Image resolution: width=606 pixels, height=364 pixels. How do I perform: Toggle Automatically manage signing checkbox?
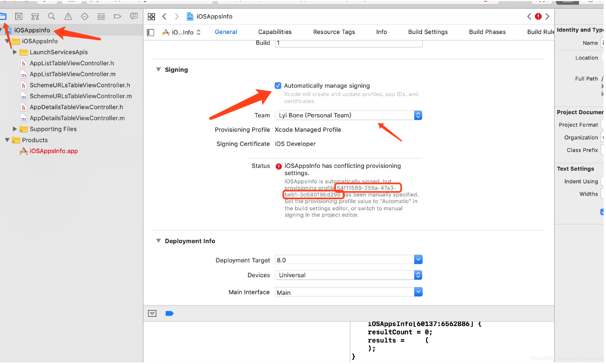278,86
